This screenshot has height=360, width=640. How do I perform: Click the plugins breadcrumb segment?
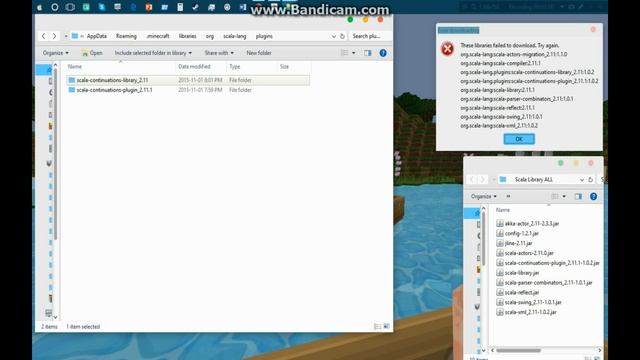[264, 36]
